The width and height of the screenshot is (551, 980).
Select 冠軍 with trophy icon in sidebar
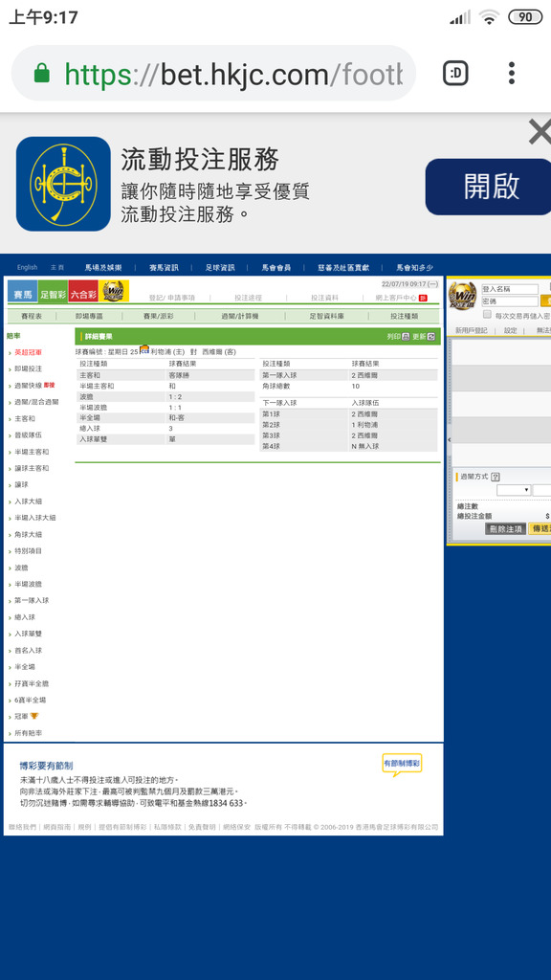coord(26,716)
